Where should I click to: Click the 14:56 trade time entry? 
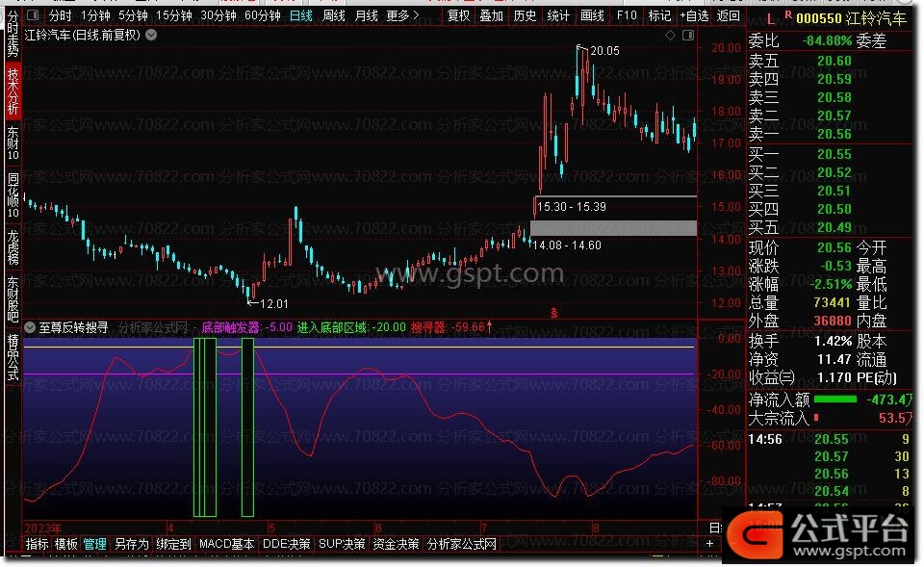[x=765, y=440]
